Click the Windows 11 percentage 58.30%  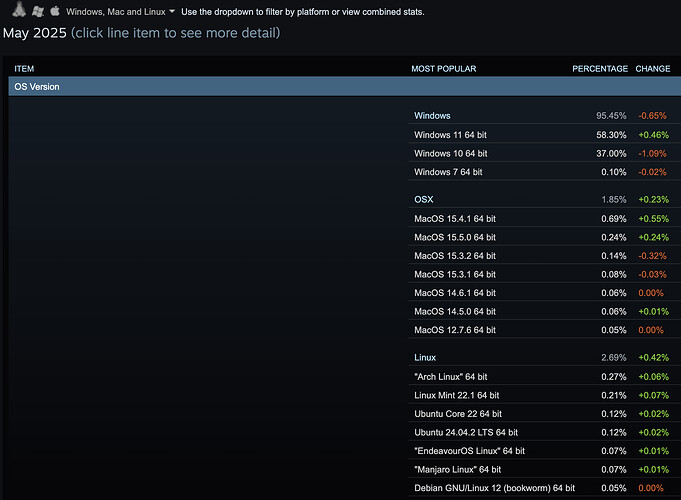coord(611,135)
